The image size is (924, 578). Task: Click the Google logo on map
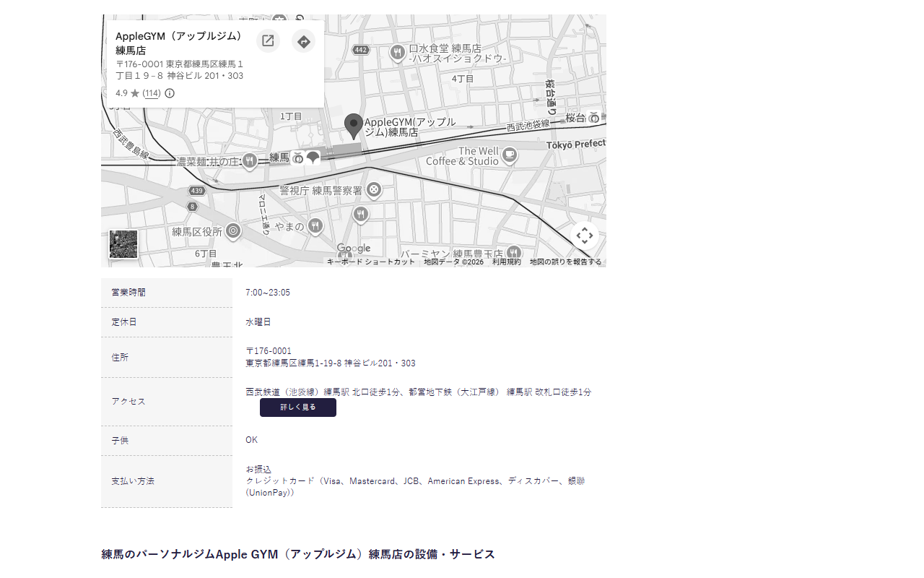[x=354, y=249]
